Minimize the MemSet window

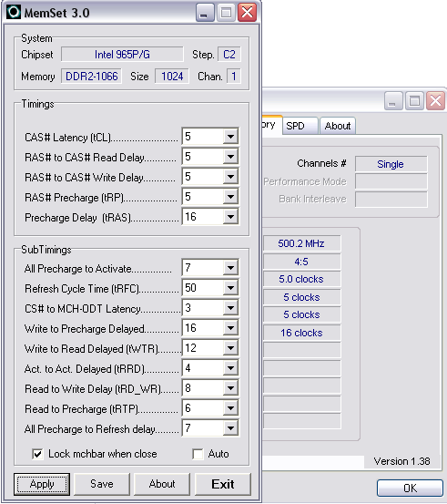pyautogui.click(x=205, y=13)
